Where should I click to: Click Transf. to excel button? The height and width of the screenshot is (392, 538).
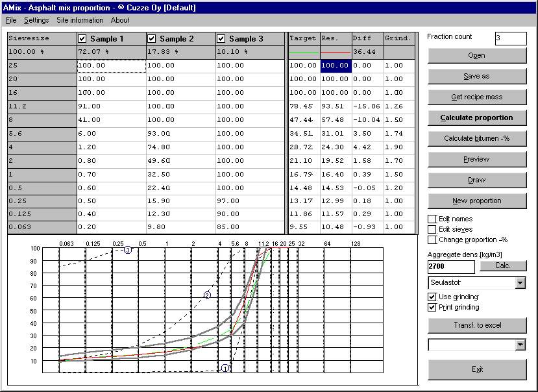pos(477,325)
